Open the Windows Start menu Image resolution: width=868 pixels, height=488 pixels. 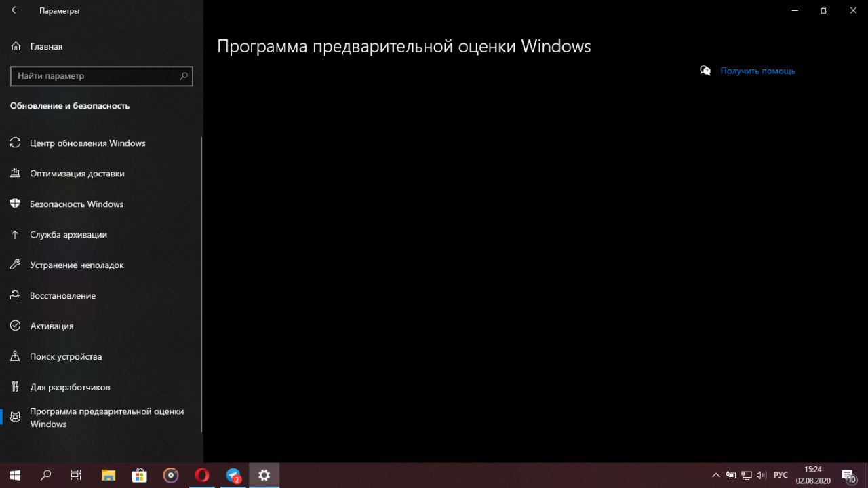pyautogui.click(x=15, y=475)
